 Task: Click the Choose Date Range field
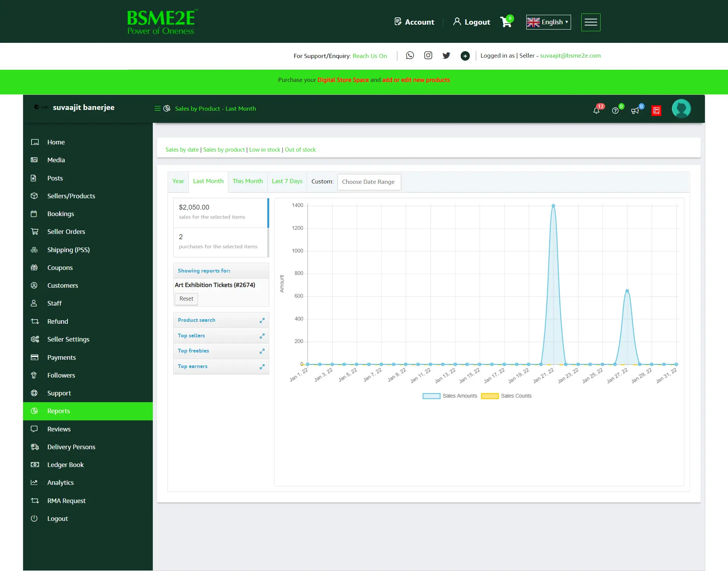[369, 182]
